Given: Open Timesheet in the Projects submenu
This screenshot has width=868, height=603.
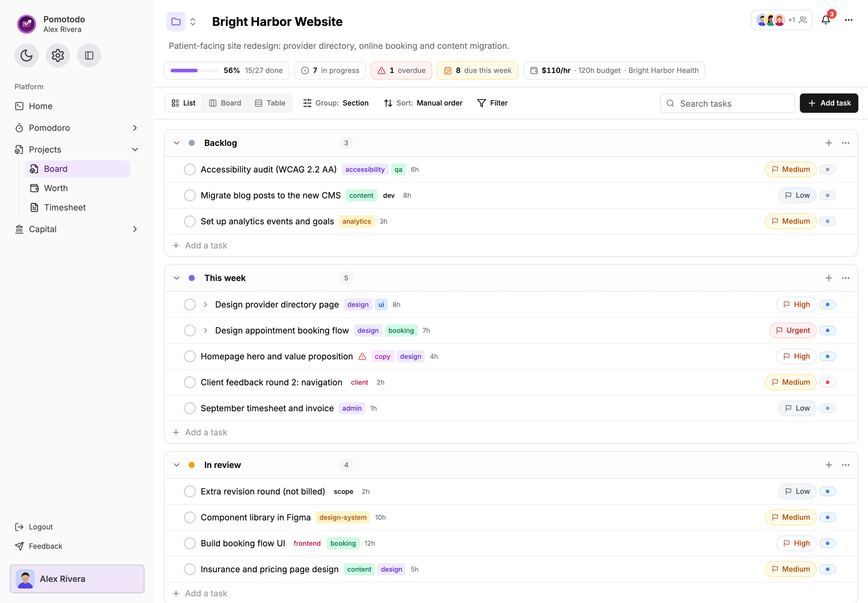Looking at the screenshot, I should 77,207.
